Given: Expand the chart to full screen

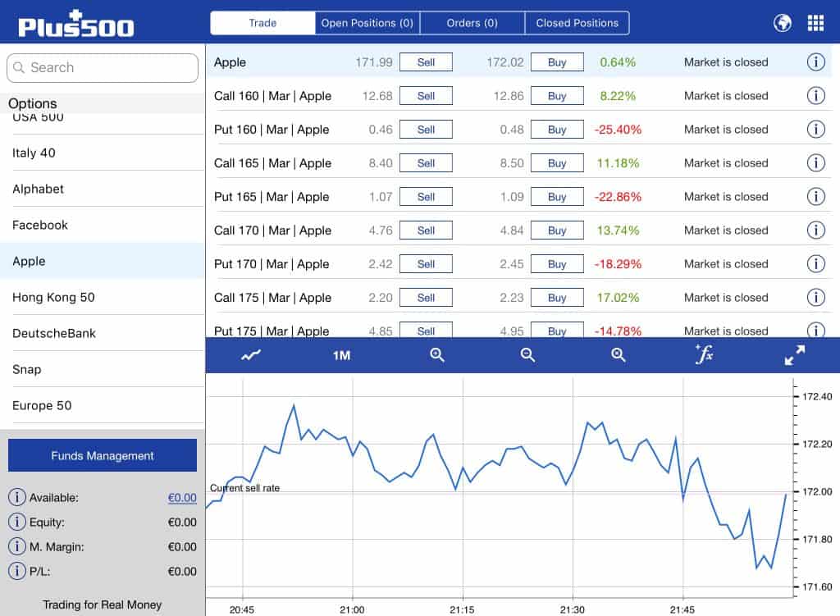Looking at the screenshot, I should (794, 355).
